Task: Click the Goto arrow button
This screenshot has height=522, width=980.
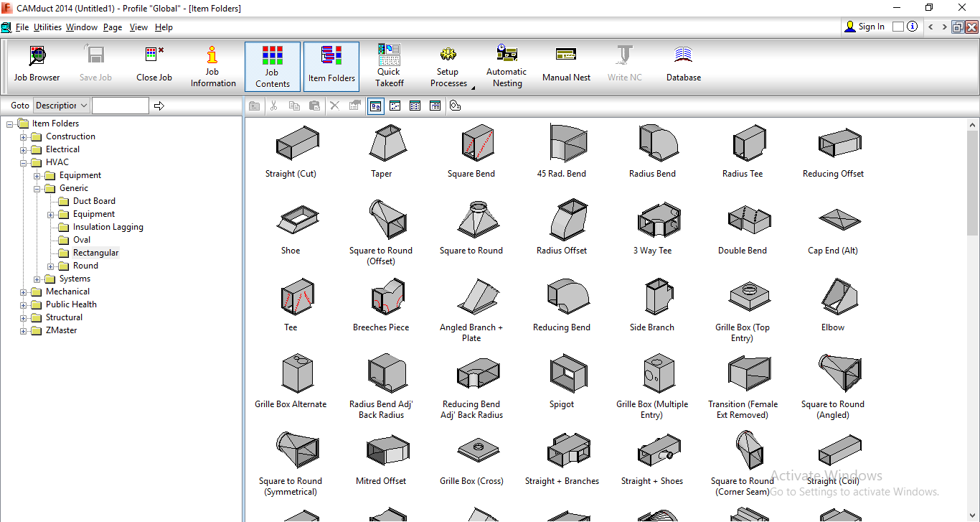Action: [x=159, y=106]
